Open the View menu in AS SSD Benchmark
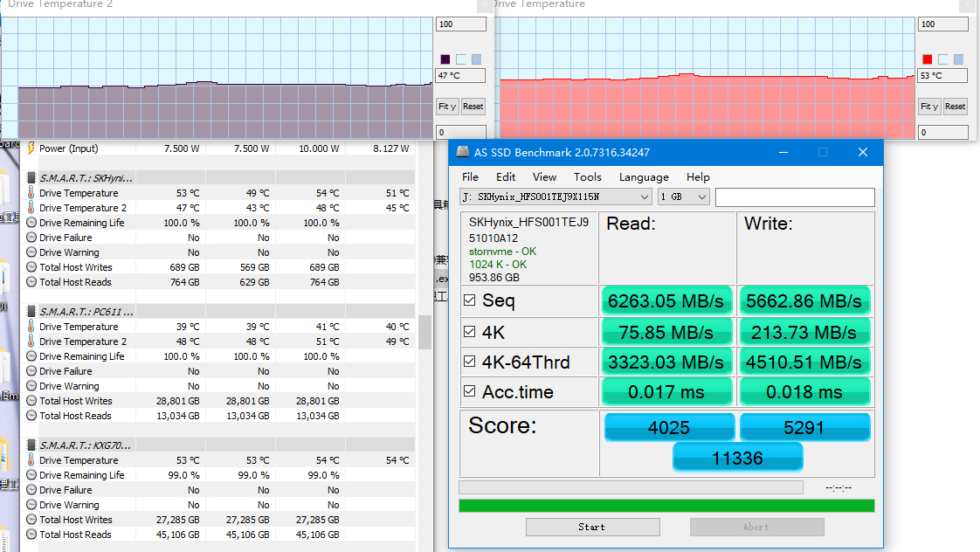Screen dimensions: 980x552 (x=544, y=177)
